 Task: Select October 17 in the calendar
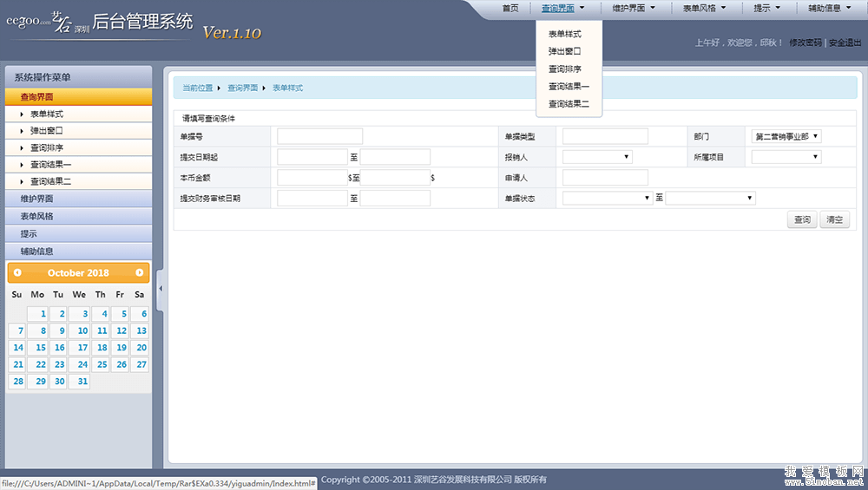coord(80,348)
